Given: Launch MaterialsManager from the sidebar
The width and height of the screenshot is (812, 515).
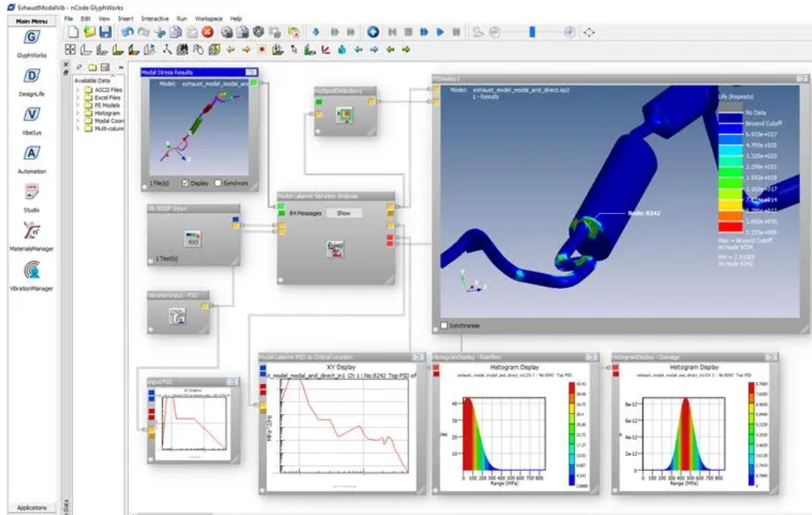Looking at the screenshot, I should [x=32, y=231].
